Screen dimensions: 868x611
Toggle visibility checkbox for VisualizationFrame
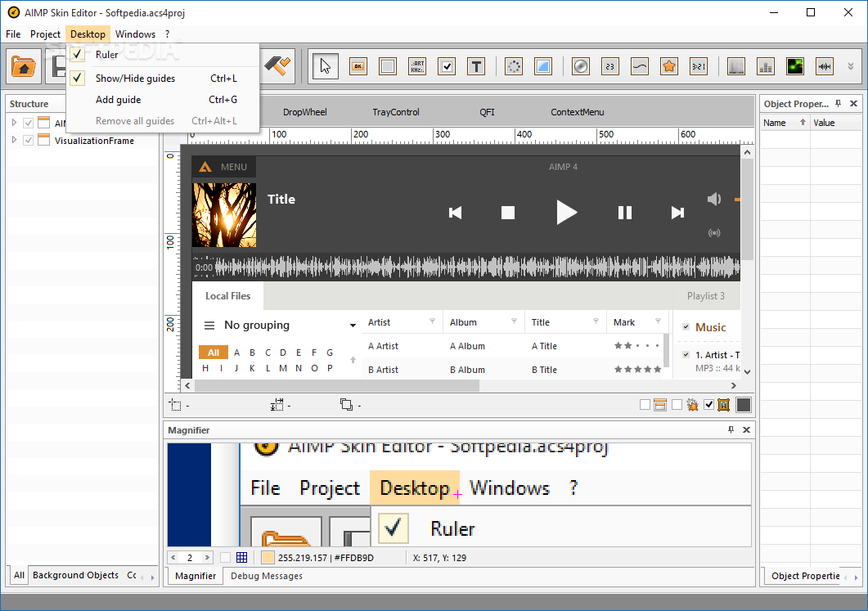pos(29,141)
